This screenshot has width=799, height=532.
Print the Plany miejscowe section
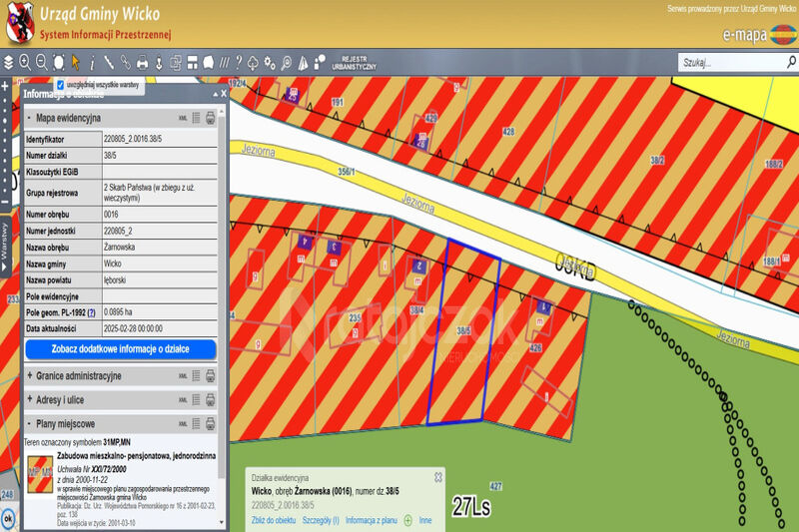tap(211, 423)
